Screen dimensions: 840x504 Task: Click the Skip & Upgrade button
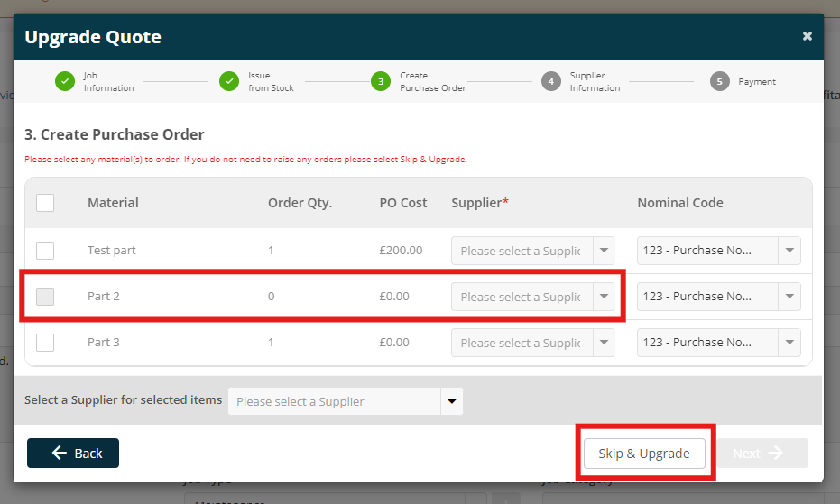pos(644,454)
